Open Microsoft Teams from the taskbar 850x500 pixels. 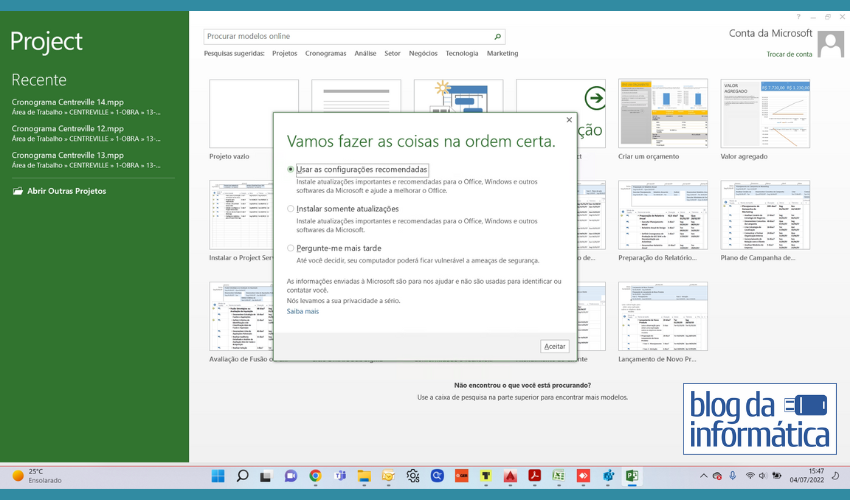(x=340, y=476)
